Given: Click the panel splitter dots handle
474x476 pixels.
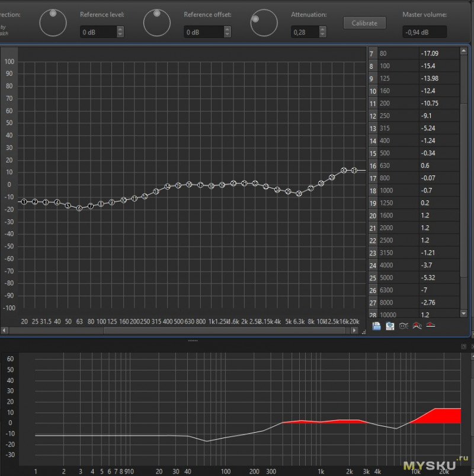Looking at the screenshot, I should [193, 341].
